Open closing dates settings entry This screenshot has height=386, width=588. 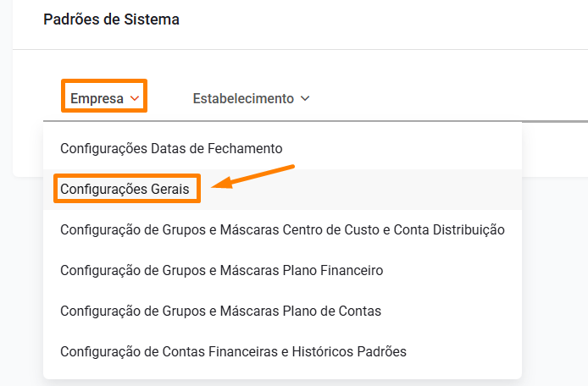[171, 148]
